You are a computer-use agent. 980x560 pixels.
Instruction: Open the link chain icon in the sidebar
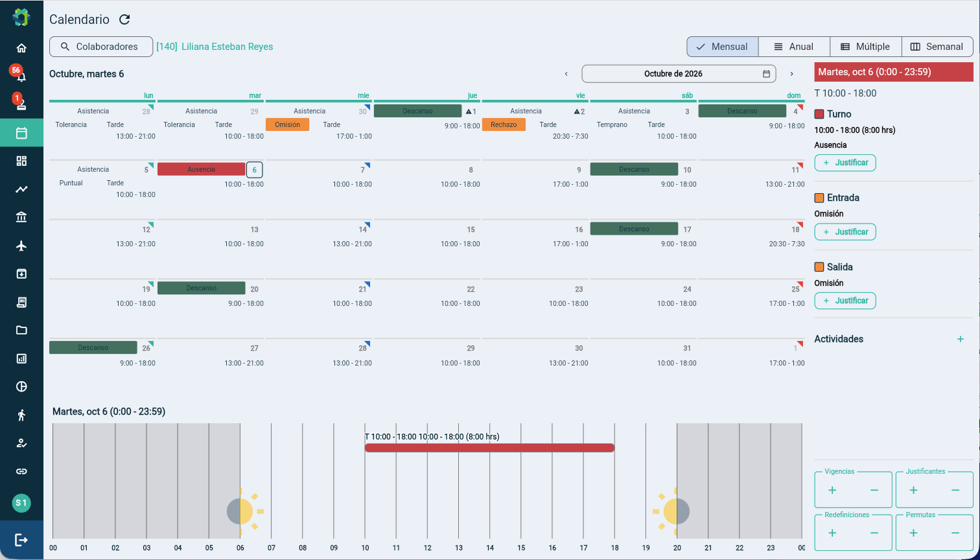[x=21, y=471]
